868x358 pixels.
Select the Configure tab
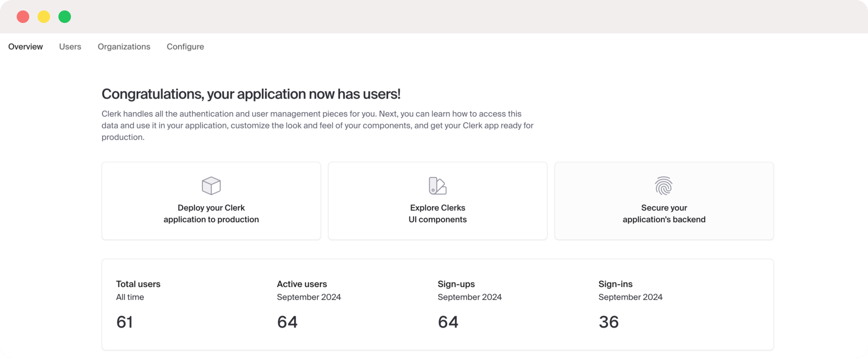tap(185, 46)
